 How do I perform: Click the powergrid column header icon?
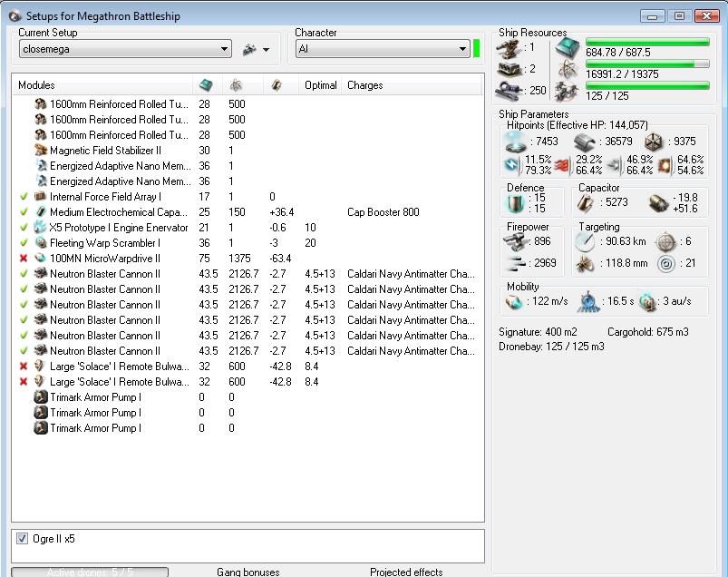(x=236, y=85)
